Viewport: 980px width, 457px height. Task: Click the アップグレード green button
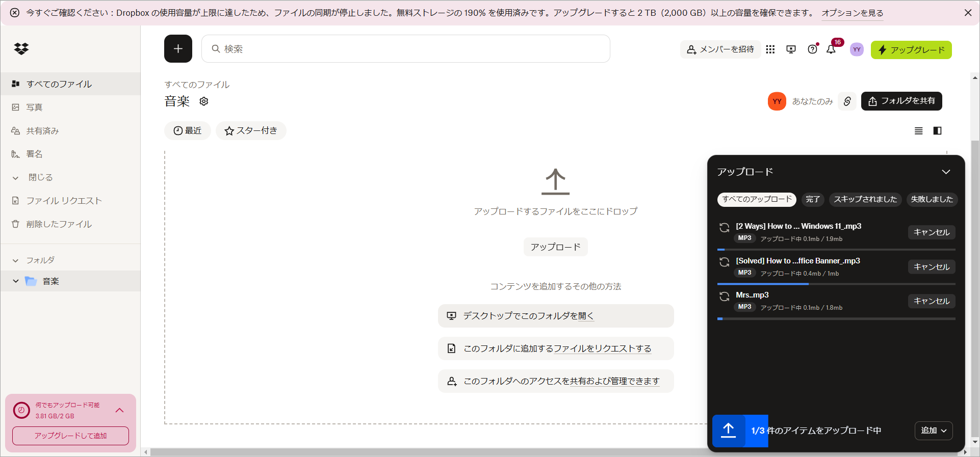click(x=911, y=50)
